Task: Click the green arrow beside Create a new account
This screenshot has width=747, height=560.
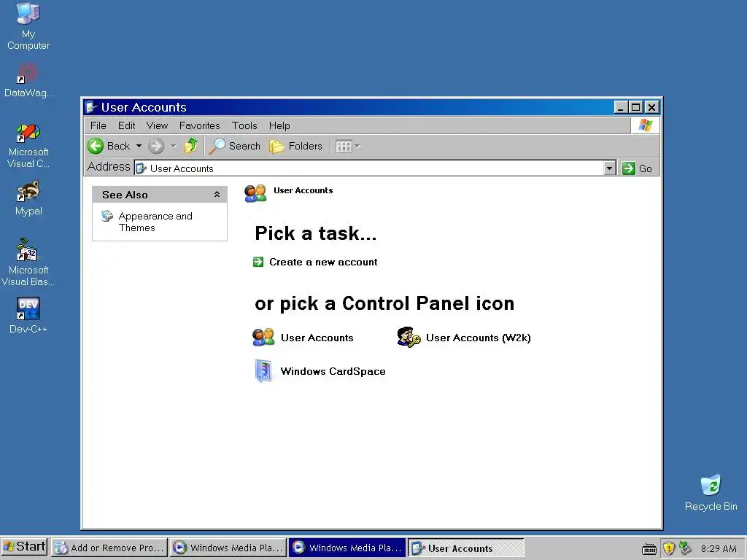Action: [258, 262]
